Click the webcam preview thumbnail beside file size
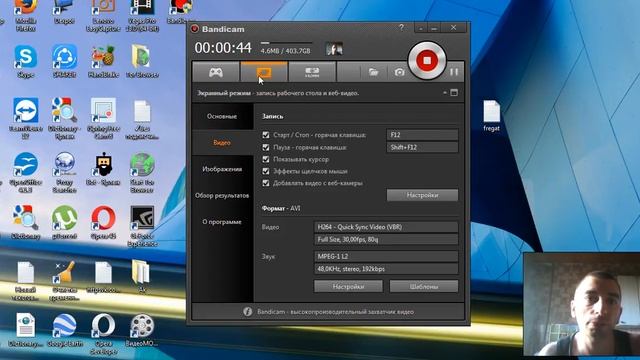This screenshot has width=640, height=360. coord(334,49)
